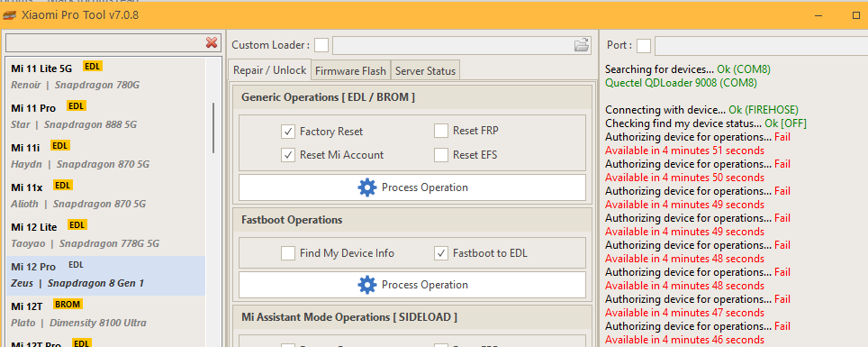Select Mi 11x Alioth device
The height and width of the screenshot is (347, 868).
click(105, 195)
